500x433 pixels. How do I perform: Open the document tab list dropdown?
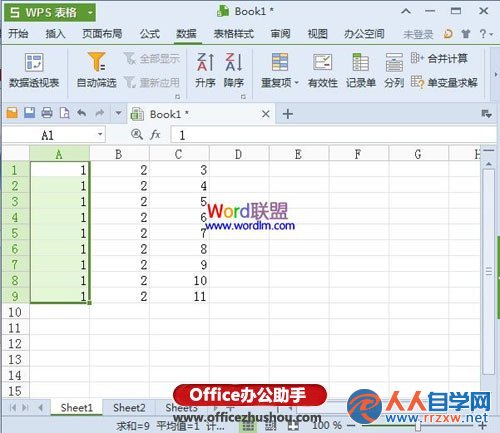click(x=486, y=114)
